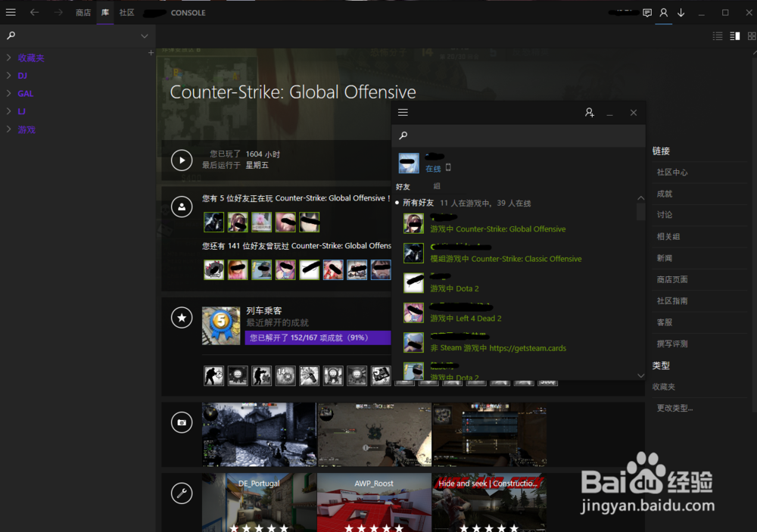Click the achievements star circle icon
The image size is (757, 532).
click(182, 318)
